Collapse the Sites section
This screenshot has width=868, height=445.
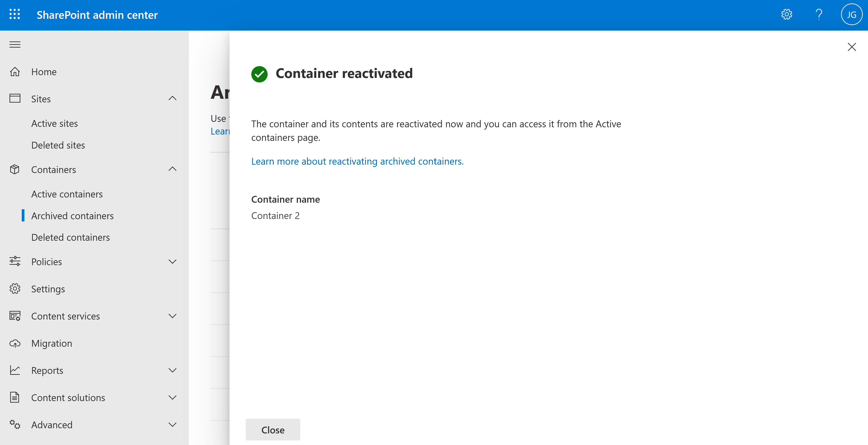tap(173, 98)
